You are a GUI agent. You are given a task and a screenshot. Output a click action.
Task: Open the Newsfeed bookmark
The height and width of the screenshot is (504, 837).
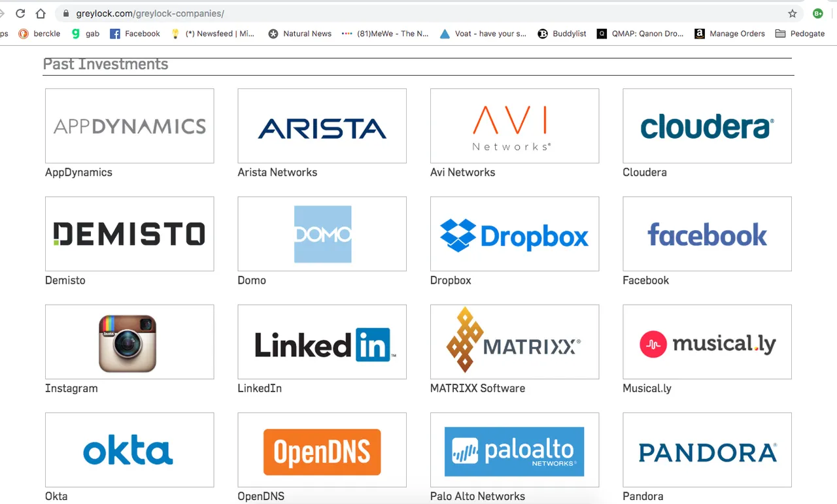coord(213,33)
